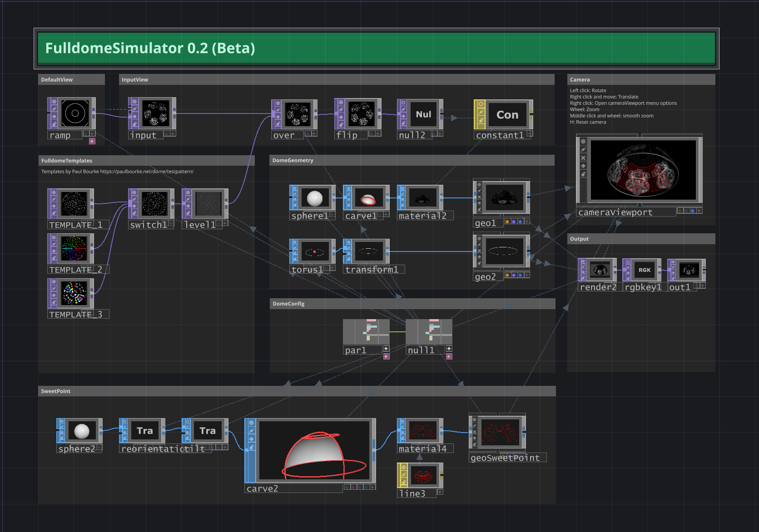Click lock flag on out1 node
The height and width of the screenshot is (532, 759).
[673, 278]
